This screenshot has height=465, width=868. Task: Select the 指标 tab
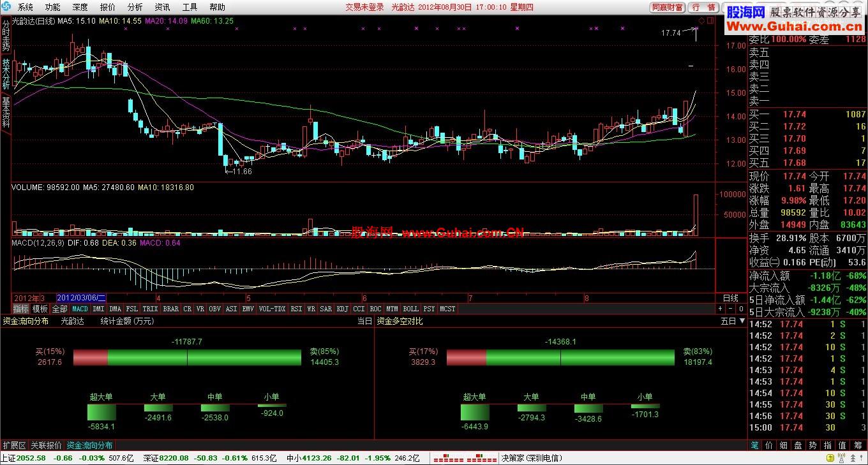click(21, 309)
